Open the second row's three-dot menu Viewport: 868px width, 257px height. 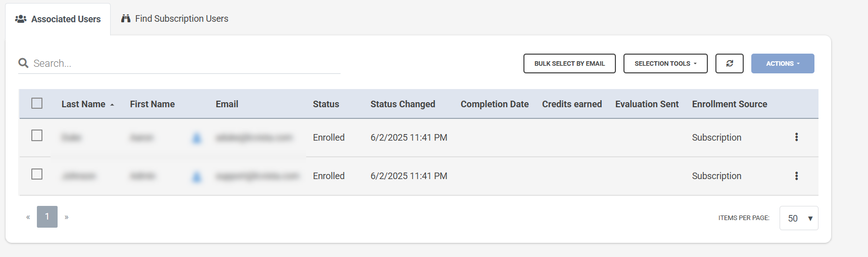coord(796,176)
